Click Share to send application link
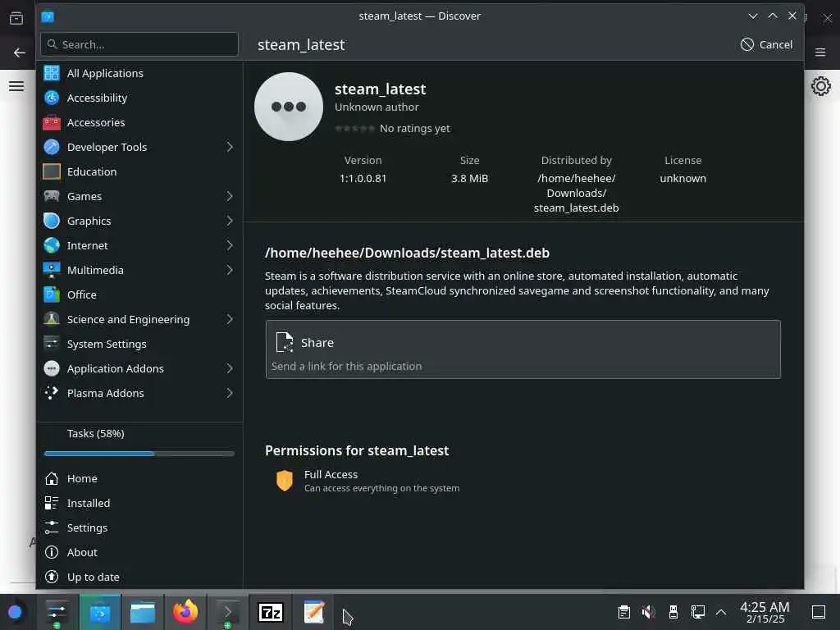The image size is (840, 630). coord(523,349)
